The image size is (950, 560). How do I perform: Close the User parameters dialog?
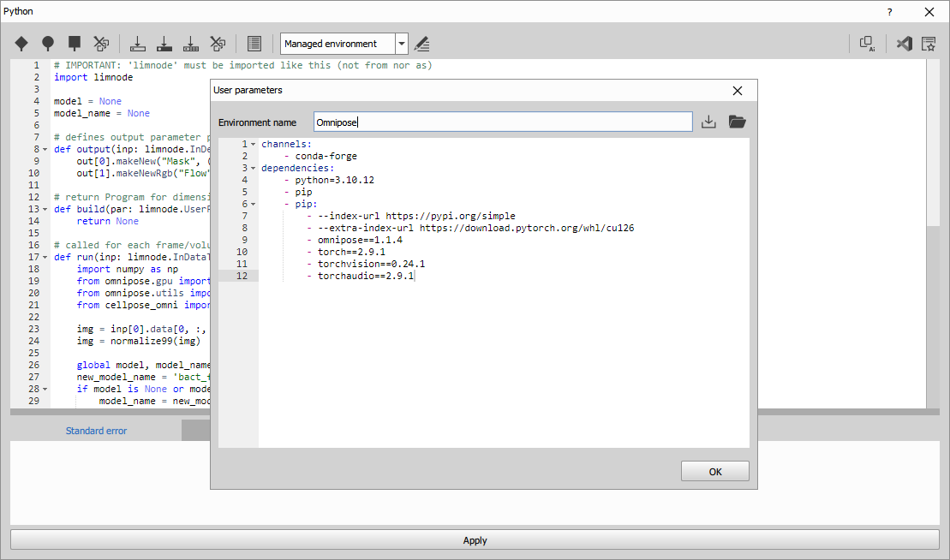tap(737, 90)
